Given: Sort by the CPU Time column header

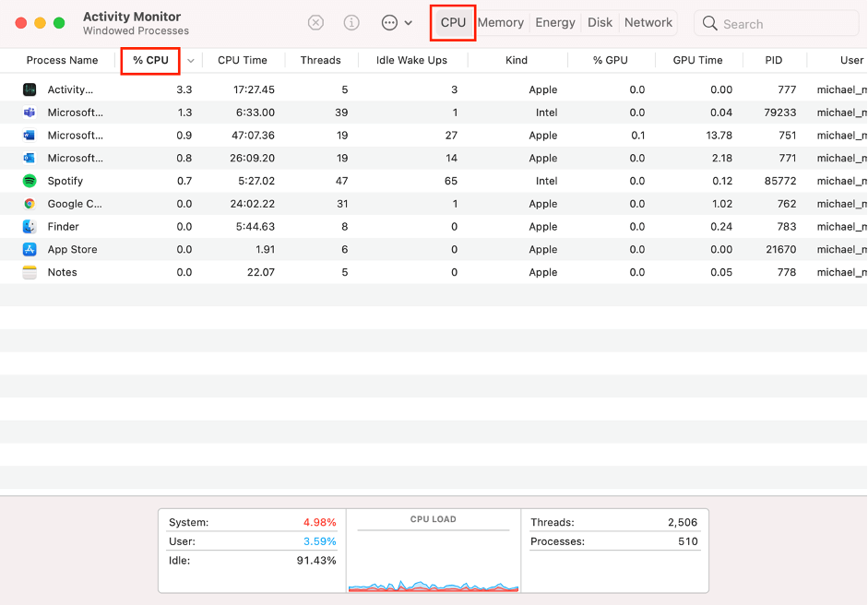Looking at the screenshot, I should pyautogui.click(x=243, y=61).
